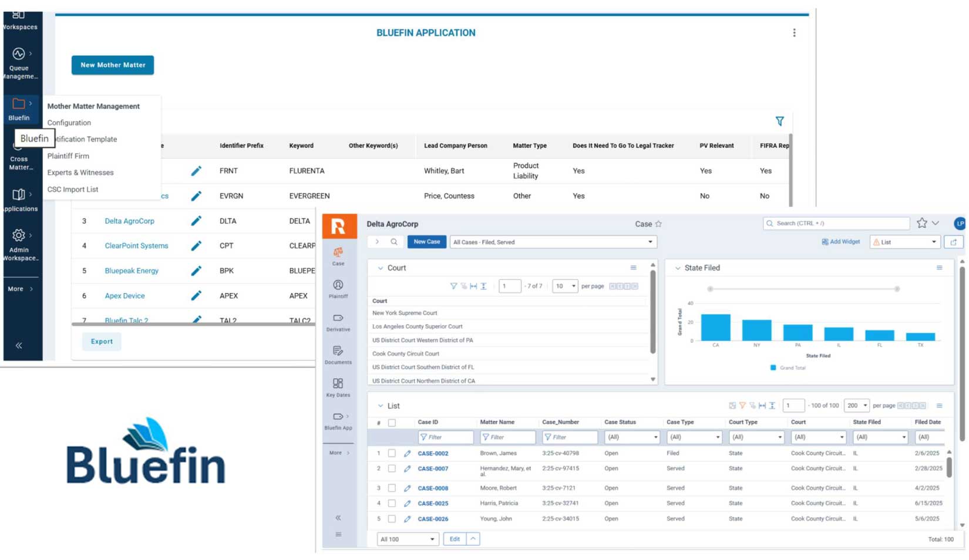Edit the EVRGN row with pencil icon
Image resolution: width=969 pixels, height=560 pixels.
pos(196,196)
